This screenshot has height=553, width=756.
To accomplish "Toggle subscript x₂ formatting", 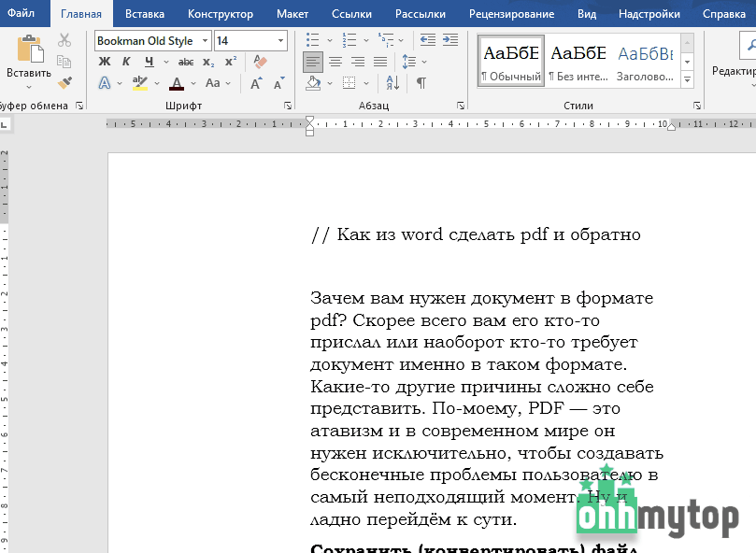I will pyautogui.click(x=208, y=62).
